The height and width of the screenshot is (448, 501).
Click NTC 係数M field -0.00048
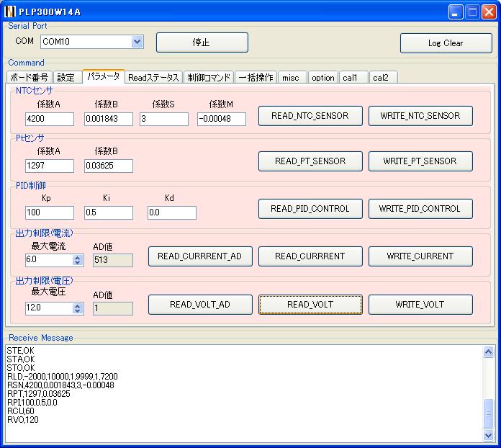[x=222, y=119]
